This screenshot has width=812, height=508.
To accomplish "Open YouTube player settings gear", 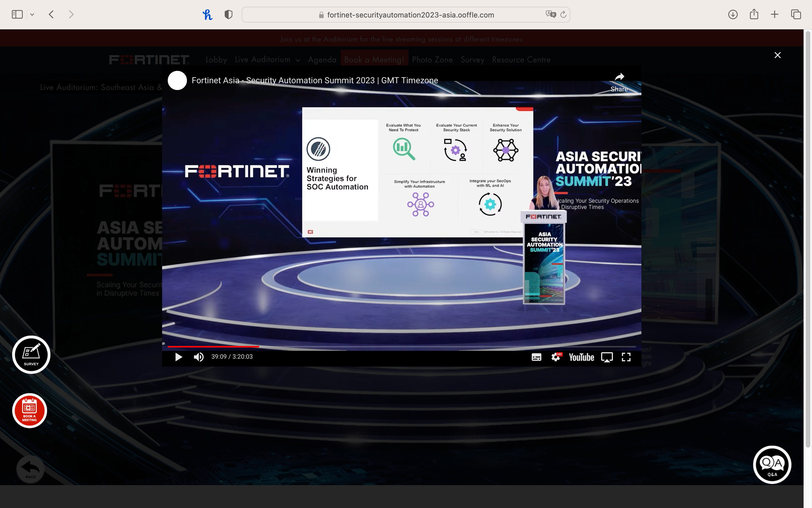I will 556,357.
